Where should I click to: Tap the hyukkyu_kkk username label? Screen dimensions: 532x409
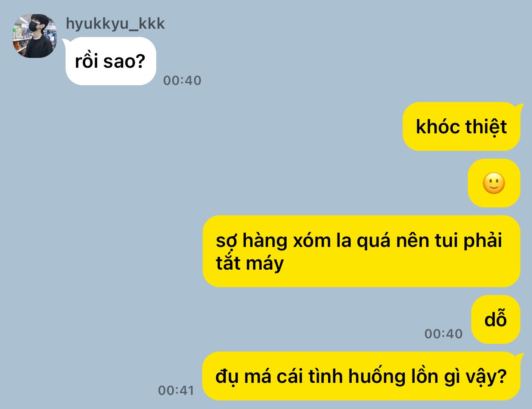[115, 24]
